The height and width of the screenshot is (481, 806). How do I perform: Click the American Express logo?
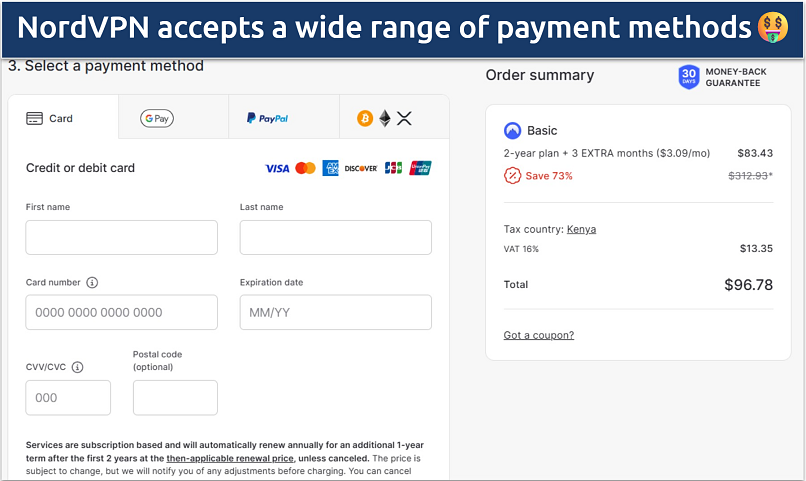click(331, 168)
